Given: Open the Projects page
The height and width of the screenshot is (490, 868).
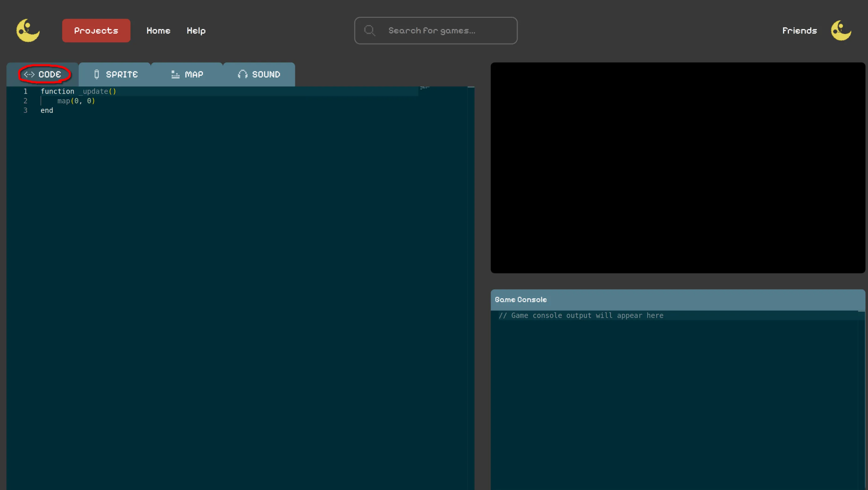Looking at the screenshot, I should [x=96, y=30].
